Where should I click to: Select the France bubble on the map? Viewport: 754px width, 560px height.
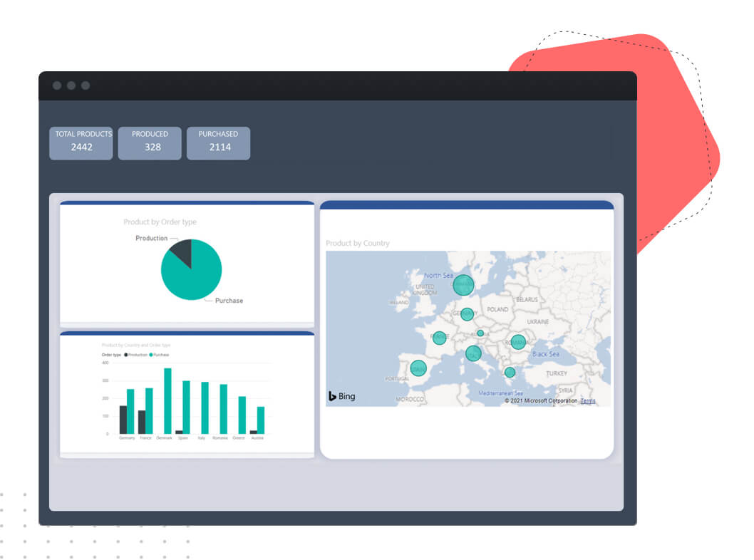(440, 338)
